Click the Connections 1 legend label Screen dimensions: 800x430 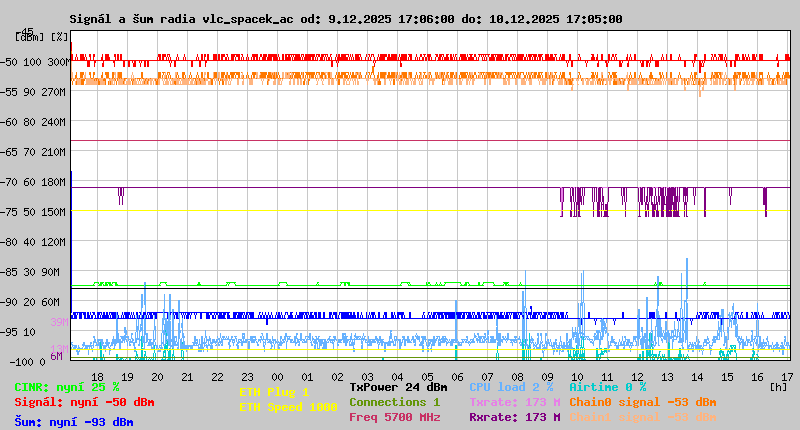[x=394, y=402]
